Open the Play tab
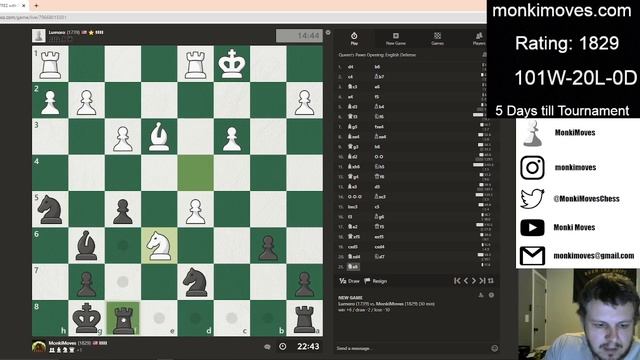The image size is (640, 360). 354,38
